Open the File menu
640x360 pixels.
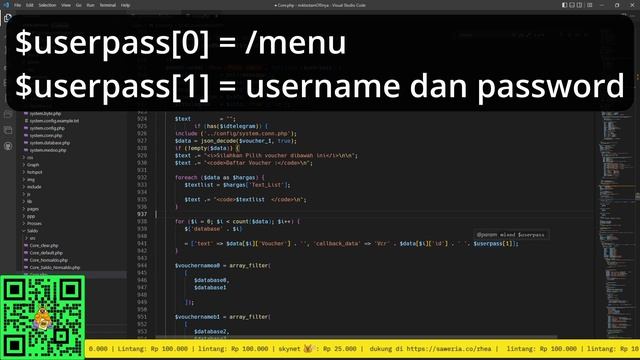[18, 5]
